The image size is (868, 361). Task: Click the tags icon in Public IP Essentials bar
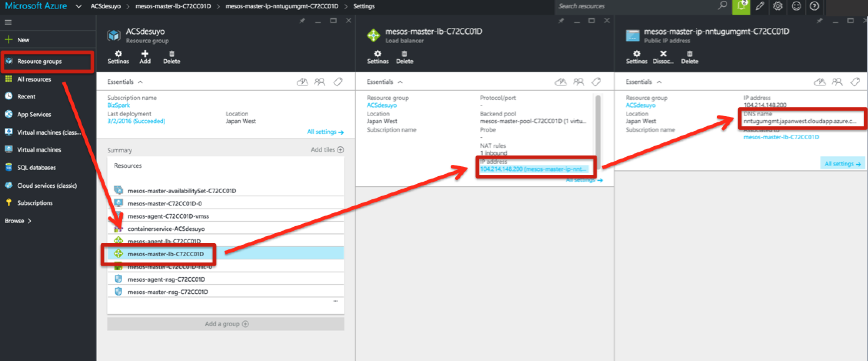[855, 82]
